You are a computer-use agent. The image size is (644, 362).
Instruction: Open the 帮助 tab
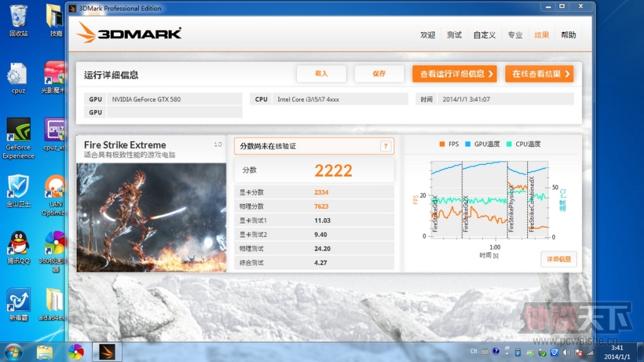coord(569,35)
